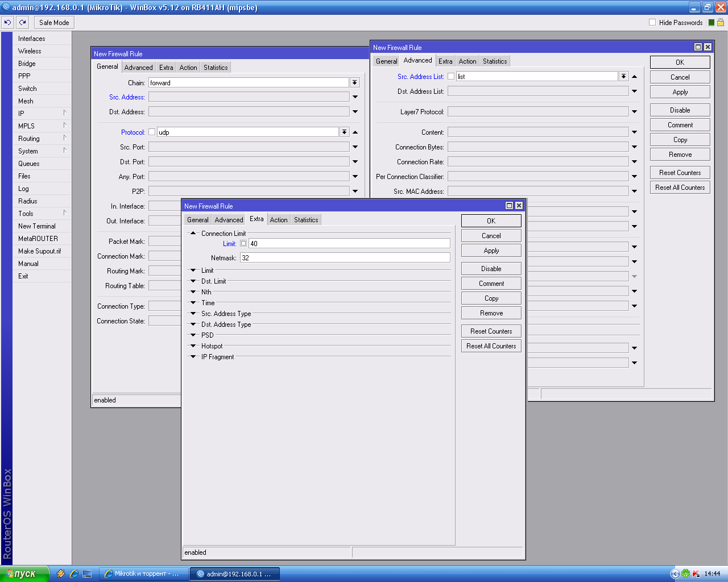Expand the Content field arrow
728x582 pixels.
(634, 132)
